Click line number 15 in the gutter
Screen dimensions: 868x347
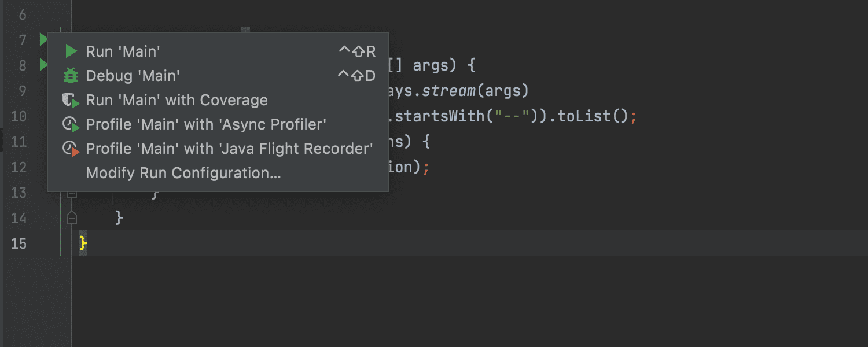point(19,243)
